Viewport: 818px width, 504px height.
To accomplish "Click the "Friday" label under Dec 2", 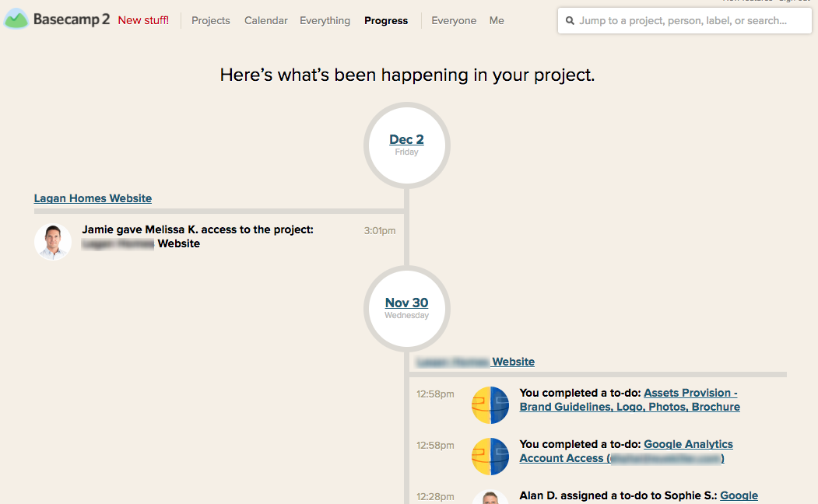I will coord(406,152).
